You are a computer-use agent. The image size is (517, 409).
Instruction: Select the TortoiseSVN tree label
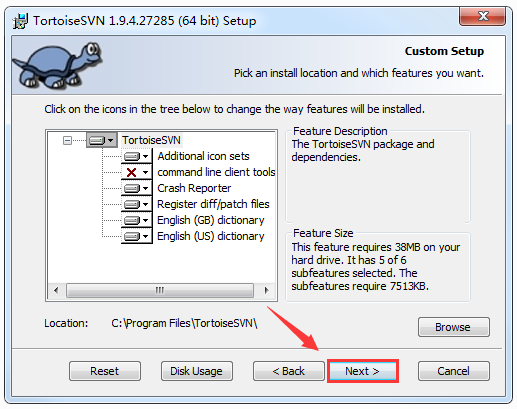pos(151,140)
